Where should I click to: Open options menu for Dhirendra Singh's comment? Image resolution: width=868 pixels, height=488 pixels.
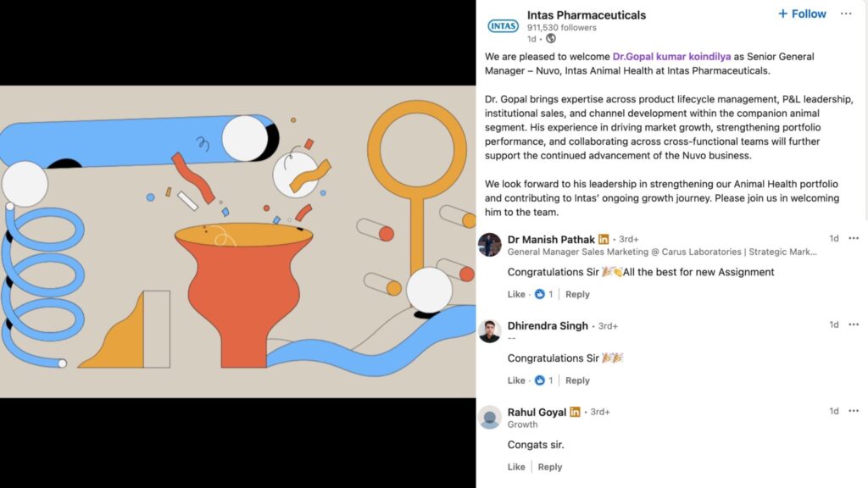pos(854,324)
